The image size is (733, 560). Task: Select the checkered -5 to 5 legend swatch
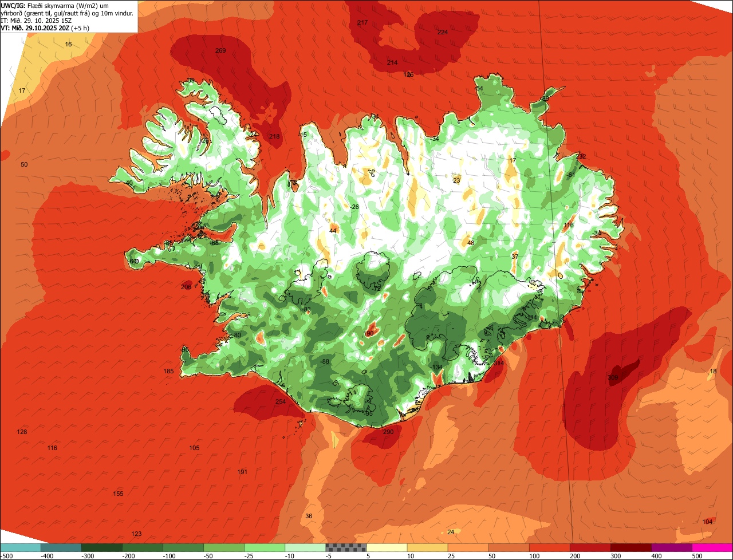[346, 547]
